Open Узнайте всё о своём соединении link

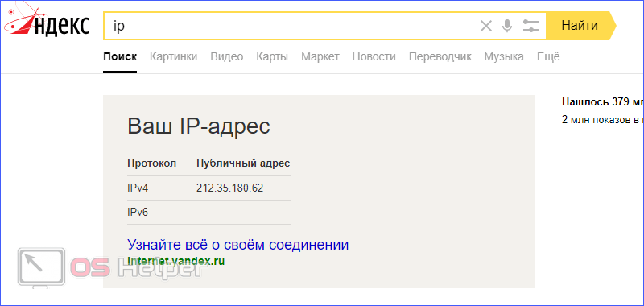point(237,245)
